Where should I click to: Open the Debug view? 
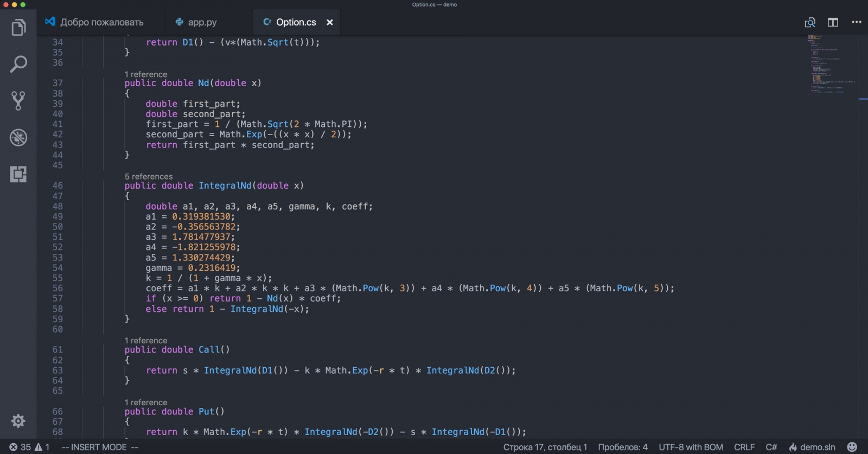[18, 137]
